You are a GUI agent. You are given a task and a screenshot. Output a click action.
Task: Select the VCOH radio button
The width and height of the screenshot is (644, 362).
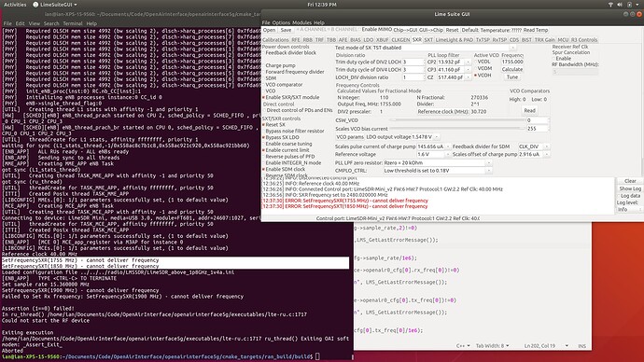click(483, 76)
